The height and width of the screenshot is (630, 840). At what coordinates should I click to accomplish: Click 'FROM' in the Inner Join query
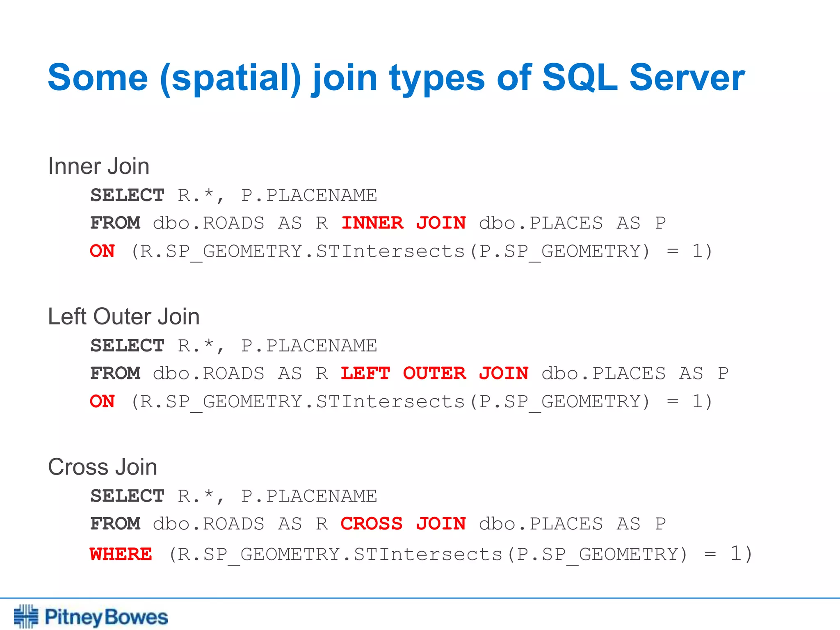tap(115, 223)
